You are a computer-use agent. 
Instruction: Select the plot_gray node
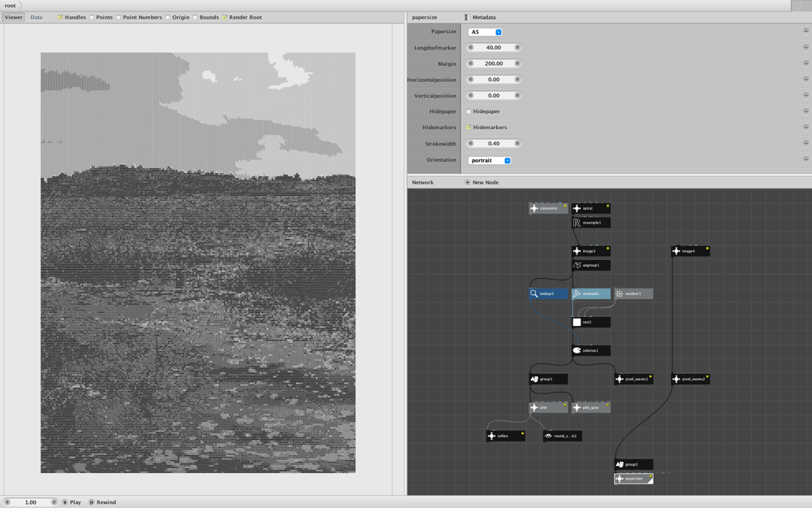pos(591,407)
